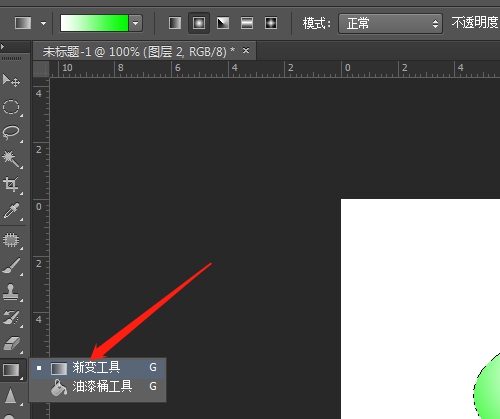
Task: Click the ruler origin corner box
Action: (x=41, y=69)
